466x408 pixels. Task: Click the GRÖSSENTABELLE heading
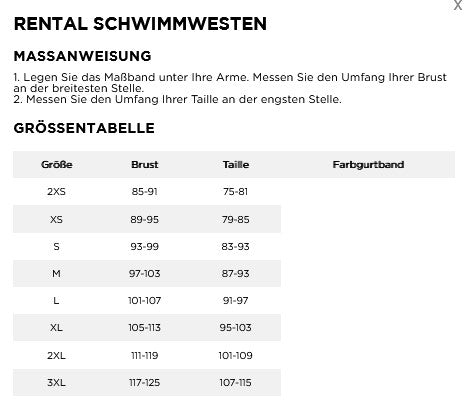84,128
